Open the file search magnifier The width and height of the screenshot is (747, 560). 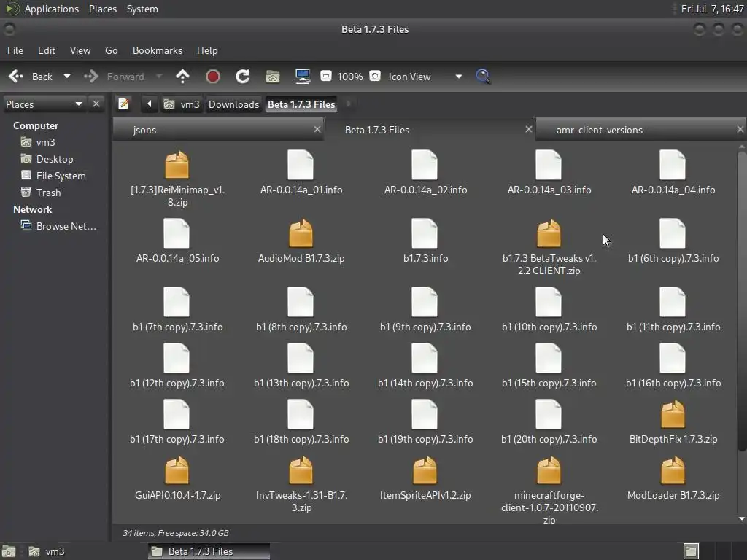click(483, 76)
